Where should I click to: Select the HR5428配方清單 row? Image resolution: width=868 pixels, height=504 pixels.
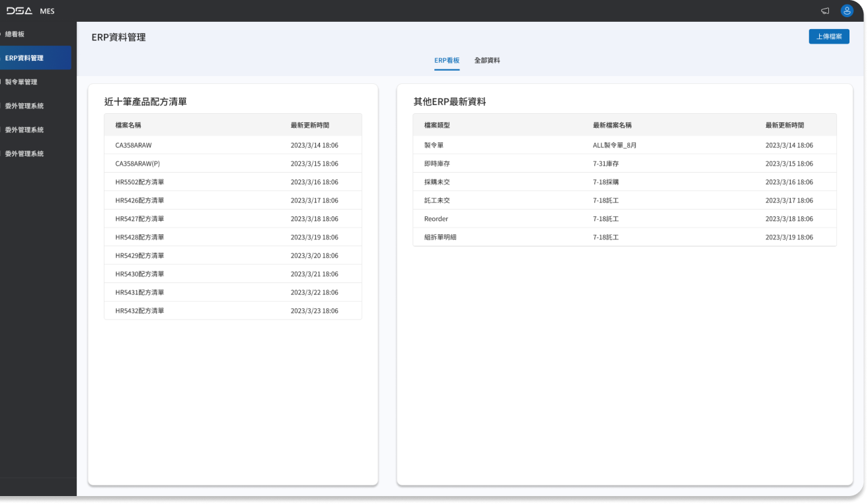click(x=139, y=237)
